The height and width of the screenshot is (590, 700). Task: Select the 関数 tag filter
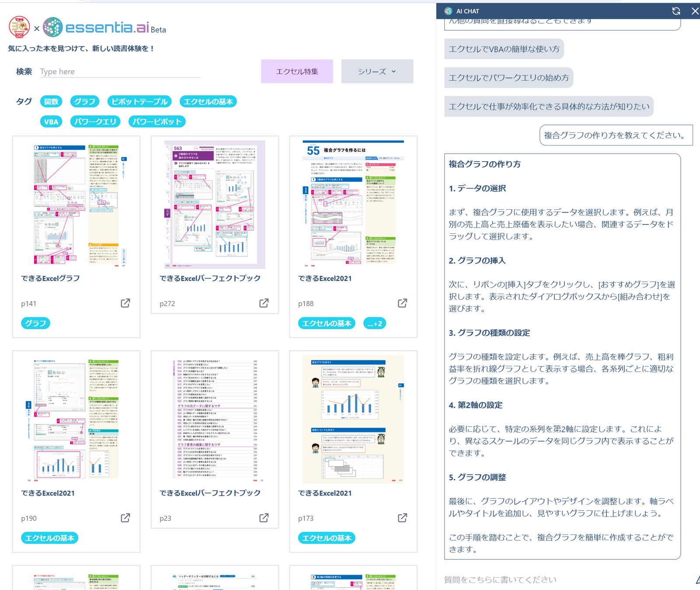(x=51, y=101)
